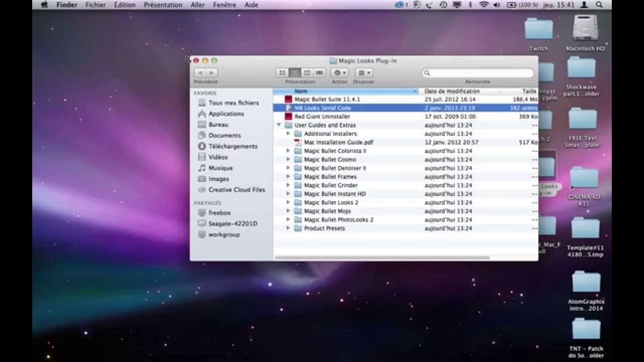Select the Shockwave part.1 desktop folder
This screenshot has width=644, height=362.
tap(582, 77)
